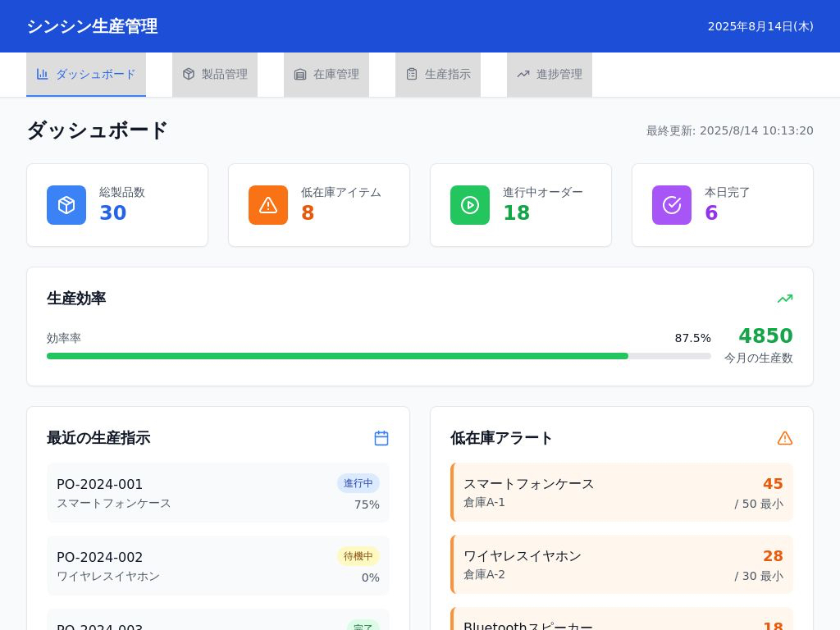Click the green trend arrow in 生産効率

pyautogui.click(x=785, y=299)
